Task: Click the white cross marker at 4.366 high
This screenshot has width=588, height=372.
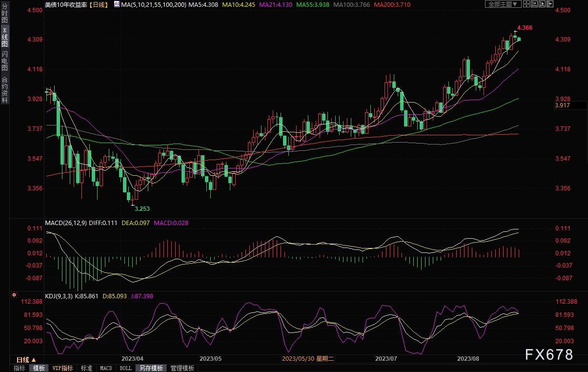Action: point(515,32)
